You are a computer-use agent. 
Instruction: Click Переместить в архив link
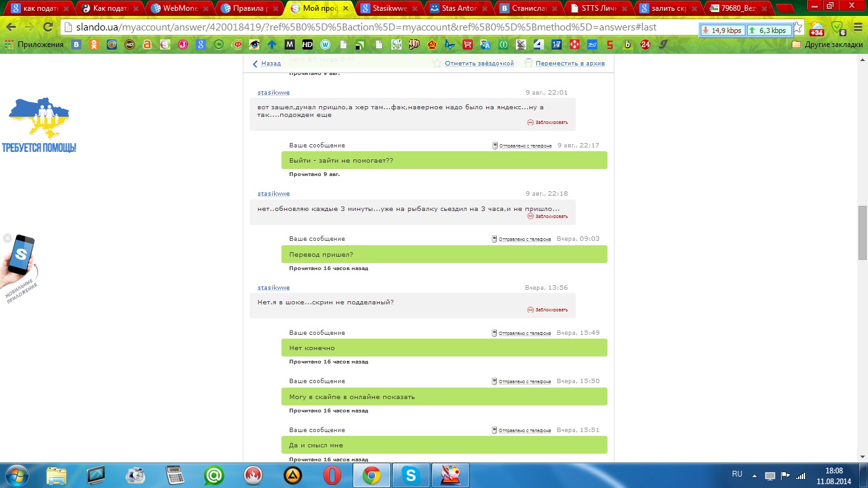pyautogui.click(x=565, y=64)
